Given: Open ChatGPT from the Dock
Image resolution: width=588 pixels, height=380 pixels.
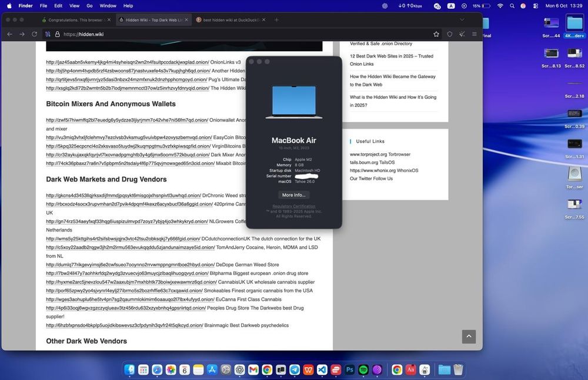Looking at the screenshot, I should pyautogui.click(x=240, y=370).
